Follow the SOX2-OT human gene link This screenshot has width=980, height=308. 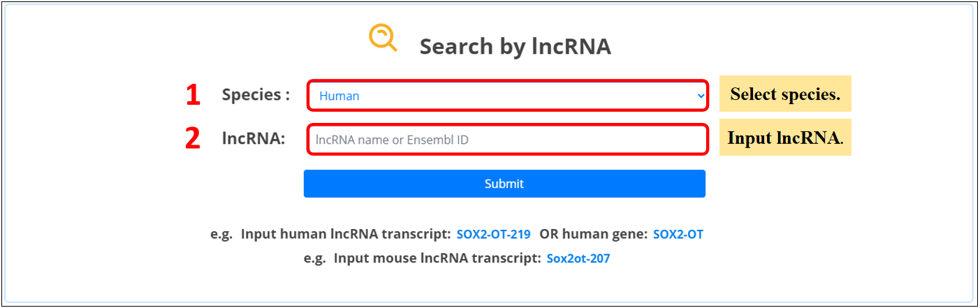pyautogui.click(x=678, y=235)
